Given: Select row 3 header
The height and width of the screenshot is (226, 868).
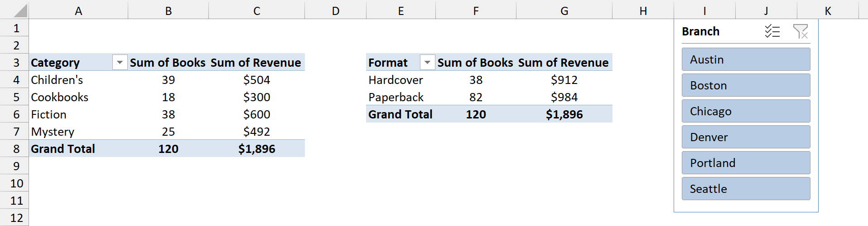Looking at the screenshot, I should [x=14, y=63].
